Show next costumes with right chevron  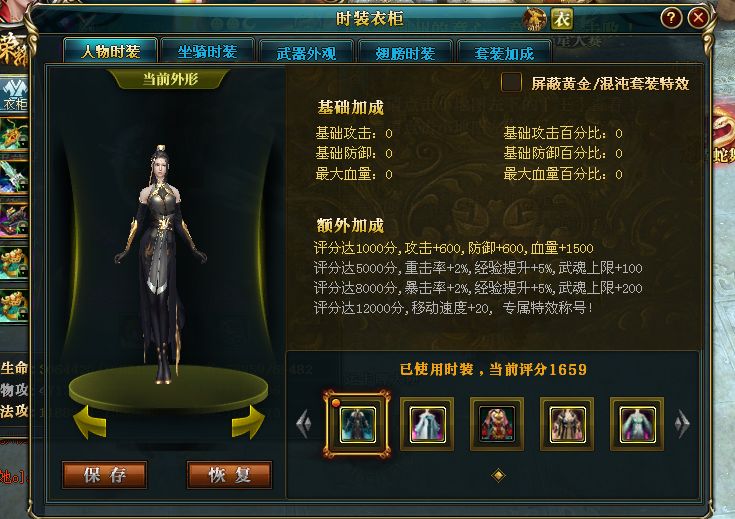point(682,424)
